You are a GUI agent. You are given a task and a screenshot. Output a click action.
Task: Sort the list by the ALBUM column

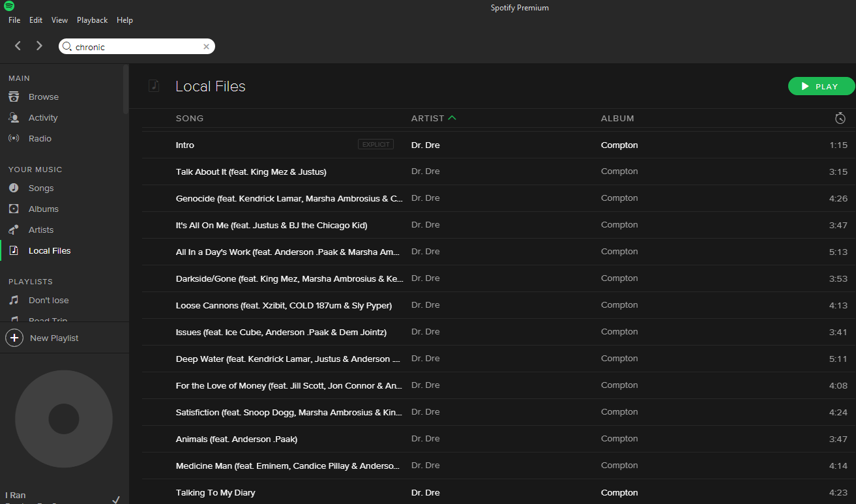point(617,119)
